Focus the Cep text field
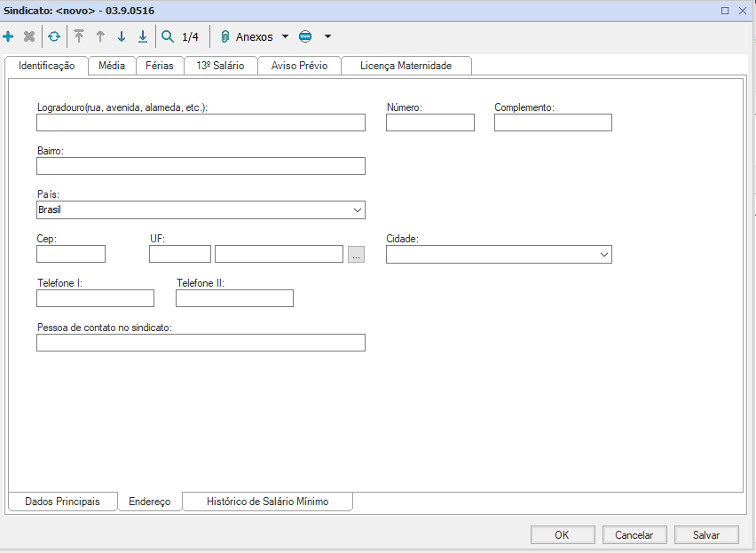Viewport: 756px width, 553px height. coord(71,255)
